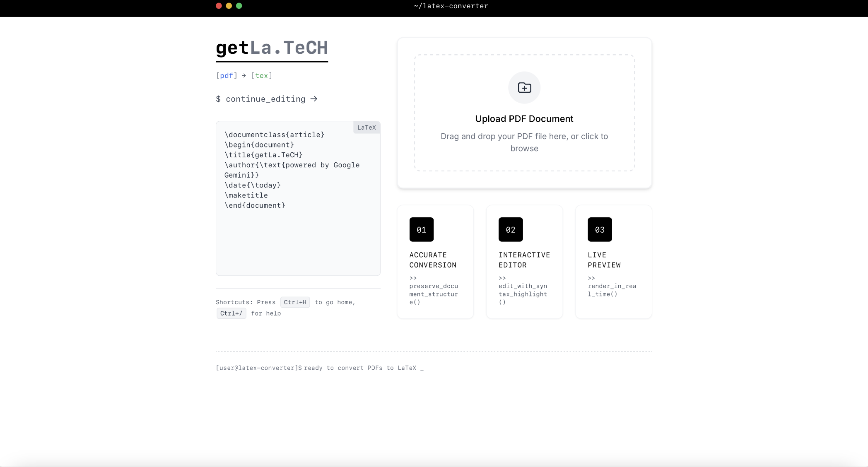The width and height of the screenshot is (868, 467).
Task: Click the drag and drop browse text
Action: tap(524, 142)
